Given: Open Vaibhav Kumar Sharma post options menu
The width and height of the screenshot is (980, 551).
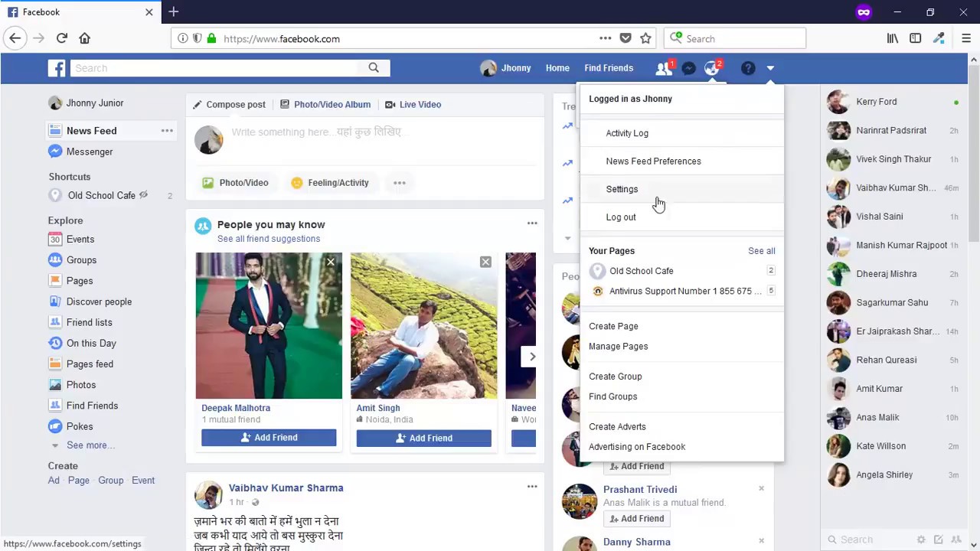Looking at the screenshot, I should [532, 487].
